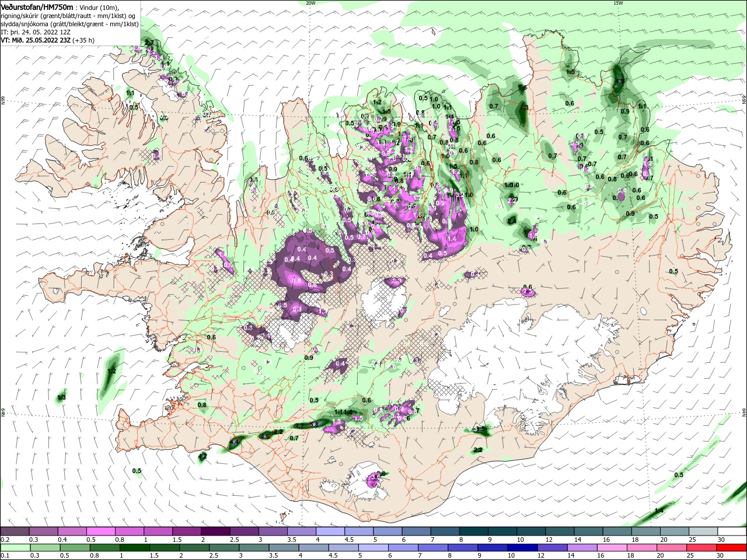Pick the pale mint first swatch of rain scale
Viewport: 747px width, 560px height.
pyautogui.click(x=15, y=548)
